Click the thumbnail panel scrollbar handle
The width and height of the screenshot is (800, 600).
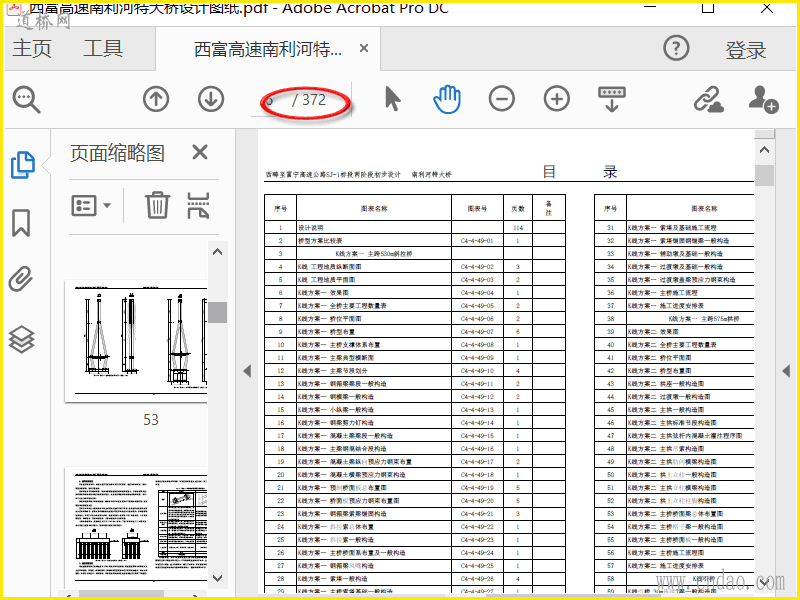pos(217,312)
